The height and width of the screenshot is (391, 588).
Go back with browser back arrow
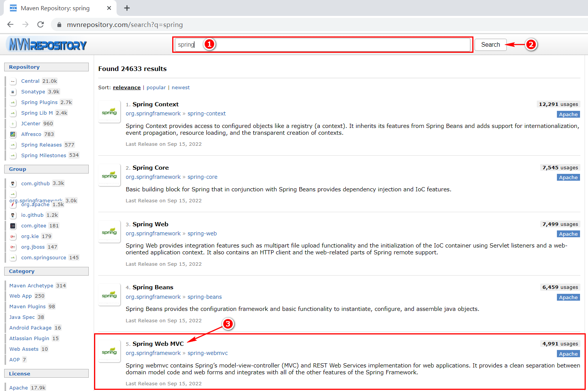(10, 24)
